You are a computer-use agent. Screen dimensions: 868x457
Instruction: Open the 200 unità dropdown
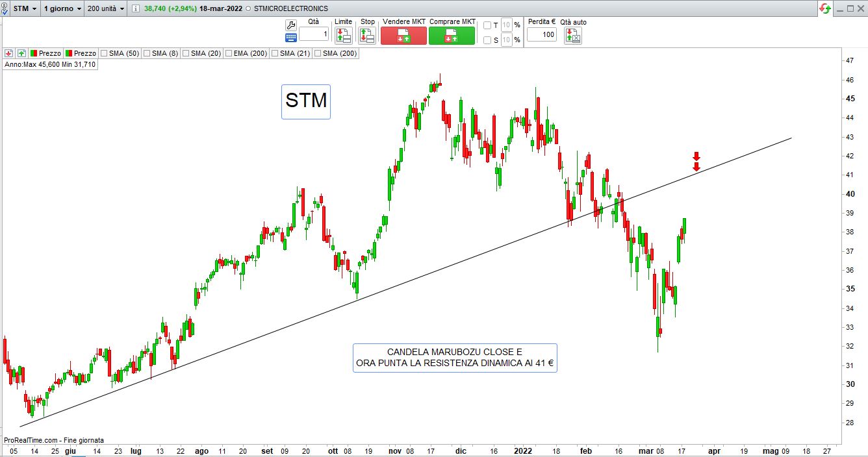[x=105, y=9]
